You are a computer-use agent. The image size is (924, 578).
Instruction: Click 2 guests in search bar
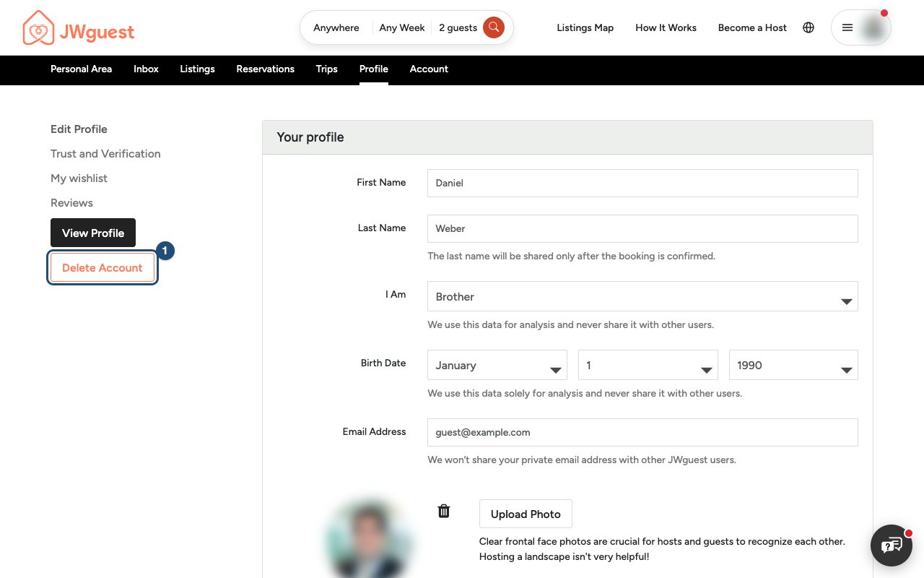(x=458, y=27)
